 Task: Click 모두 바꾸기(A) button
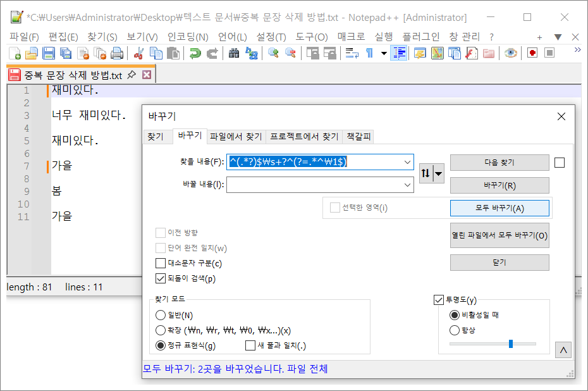tap(499, 208)
